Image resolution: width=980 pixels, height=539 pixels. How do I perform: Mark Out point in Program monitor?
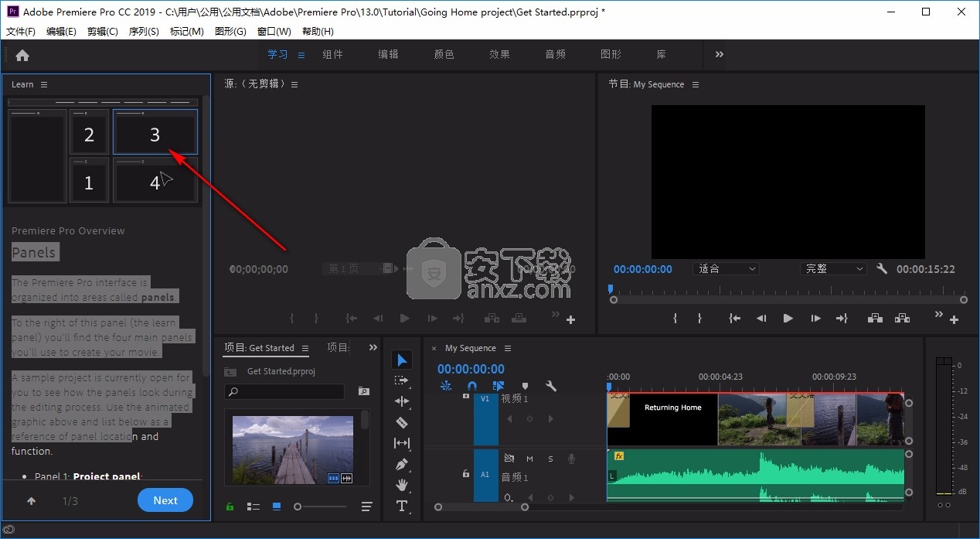click(x=699, y=319)
